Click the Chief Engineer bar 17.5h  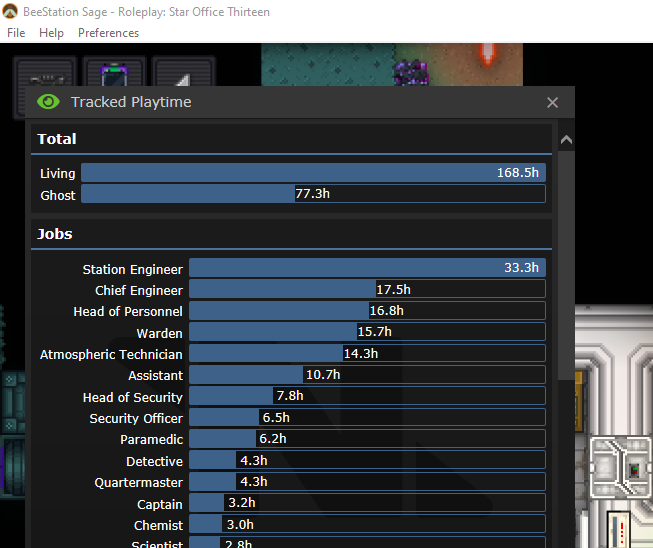[367, 289]
